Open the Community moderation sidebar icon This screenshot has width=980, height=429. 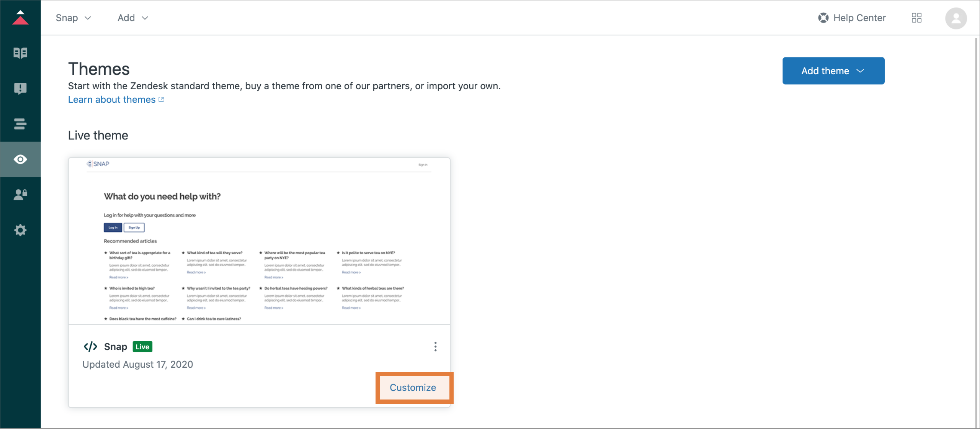[x=20, y=88]
